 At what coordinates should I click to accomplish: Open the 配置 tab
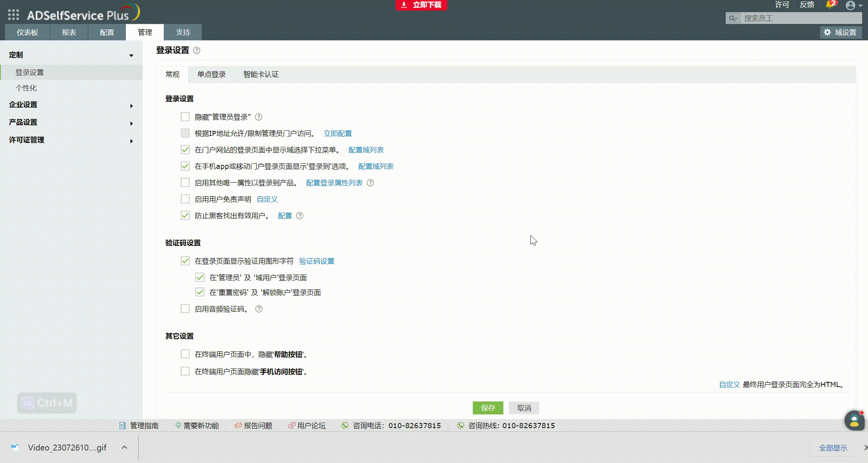107,33
